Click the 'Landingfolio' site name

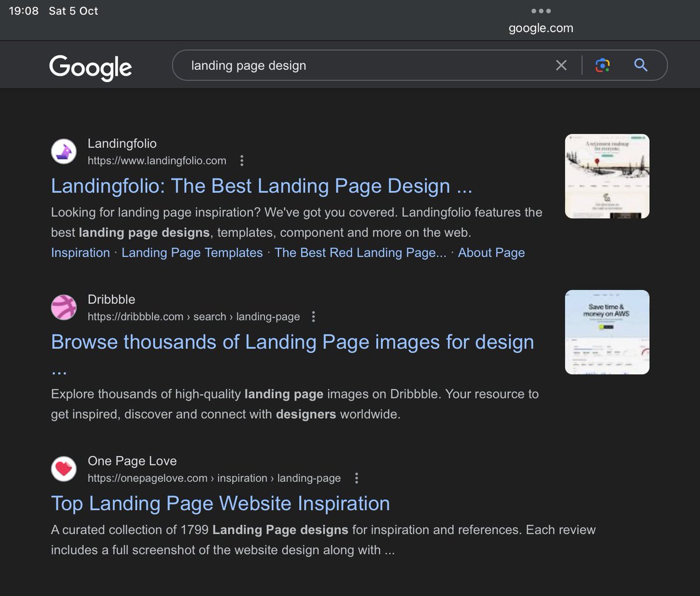pos(122,143)
